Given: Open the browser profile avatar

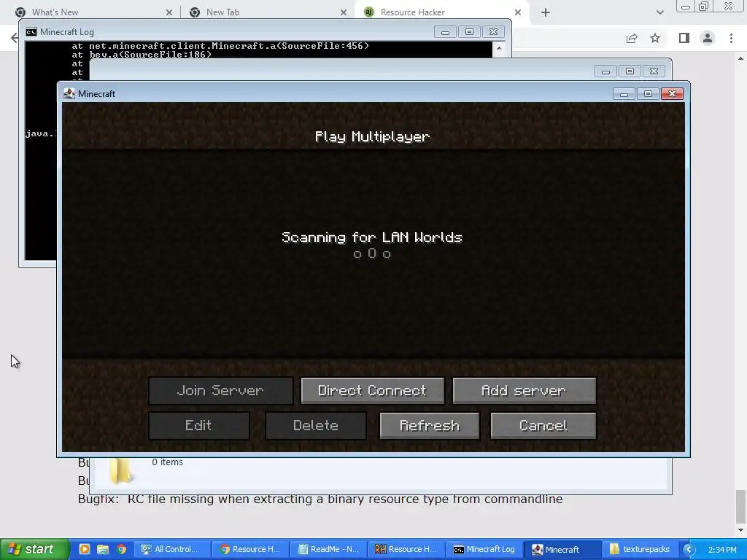Looking at the screenshot, I should click(708, 38).
